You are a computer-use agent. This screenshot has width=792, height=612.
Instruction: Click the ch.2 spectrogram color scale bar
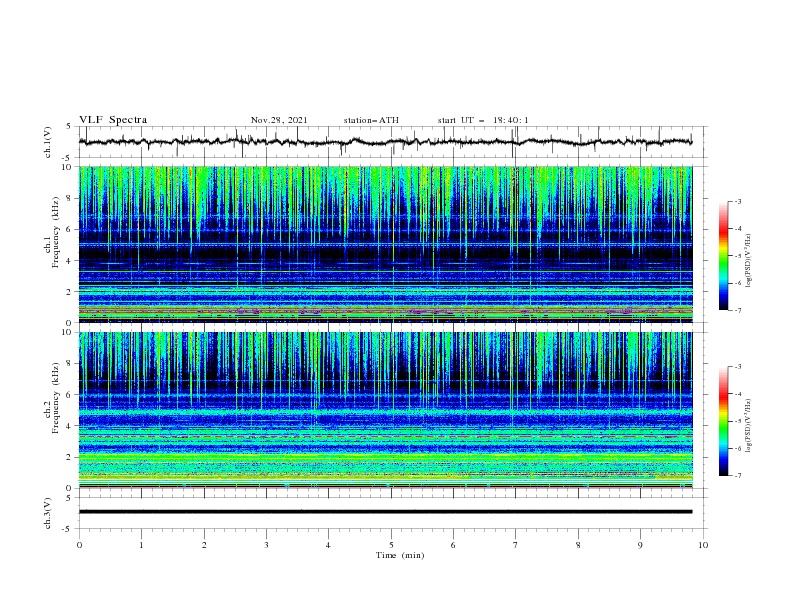click(x=723, y=421)
